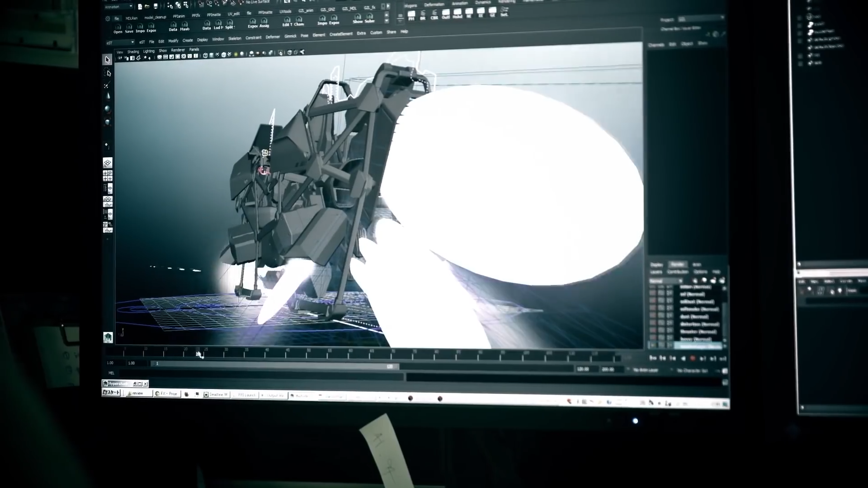
Task: Select the highlighted bottom render layer
Action: pos(699,346)
